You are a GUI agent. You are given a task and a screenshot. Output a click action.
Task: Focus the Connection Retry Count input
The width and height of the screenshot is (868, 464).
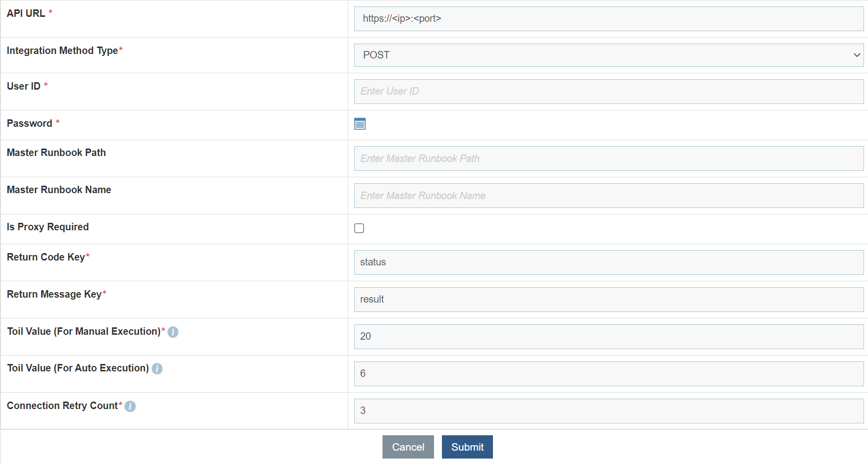point(608,411)
